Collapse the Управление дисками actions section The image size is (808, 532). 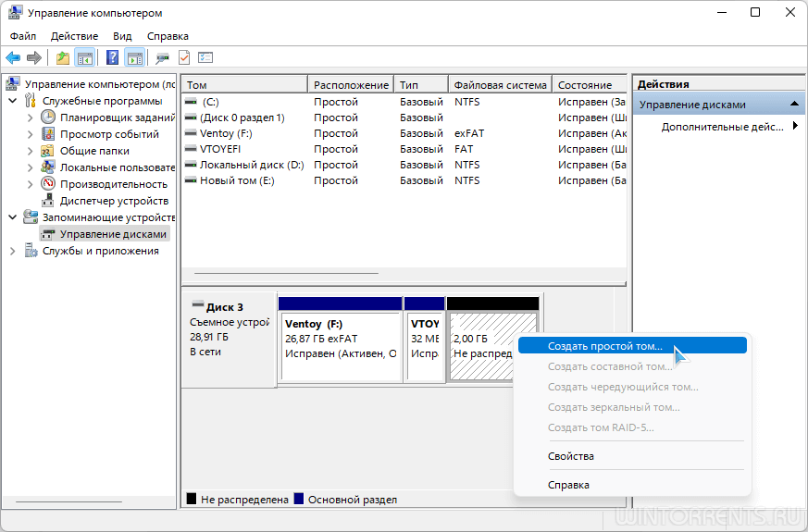tap(795, 105)
